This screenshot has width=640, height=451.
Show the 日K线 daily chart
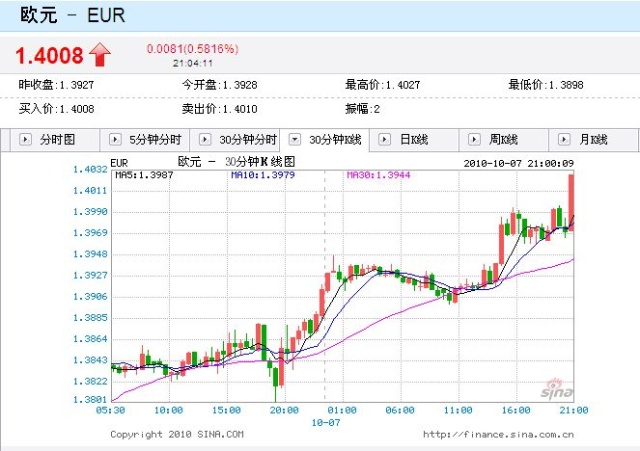click(413, 140)
